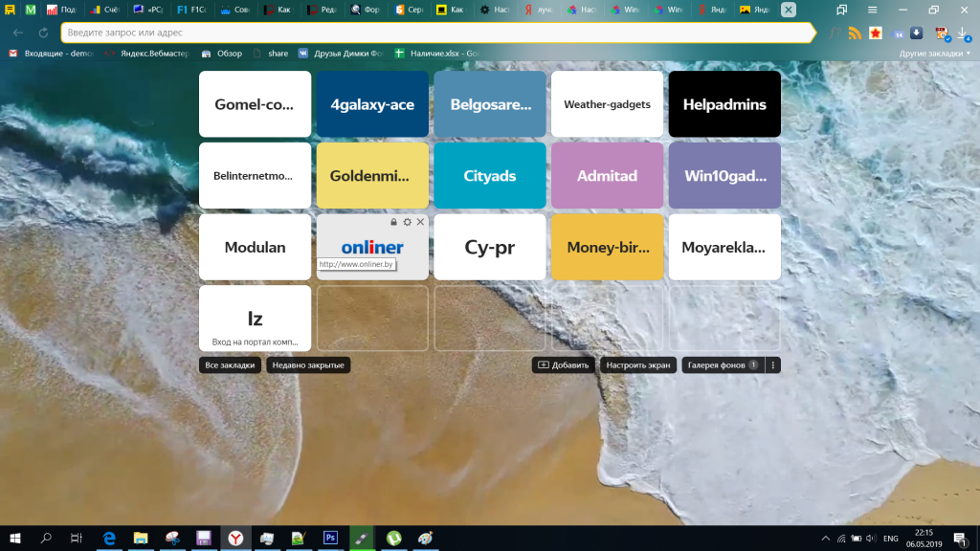This screenshot has width=980, height=551.
Task: Switch to the «Фор» tab
Action: pos(367,10)
